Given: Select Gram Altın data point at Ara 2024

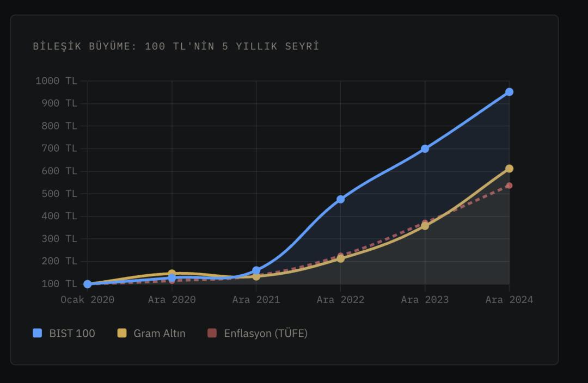Looking at the screenshot, I should [x=509, y=169].
